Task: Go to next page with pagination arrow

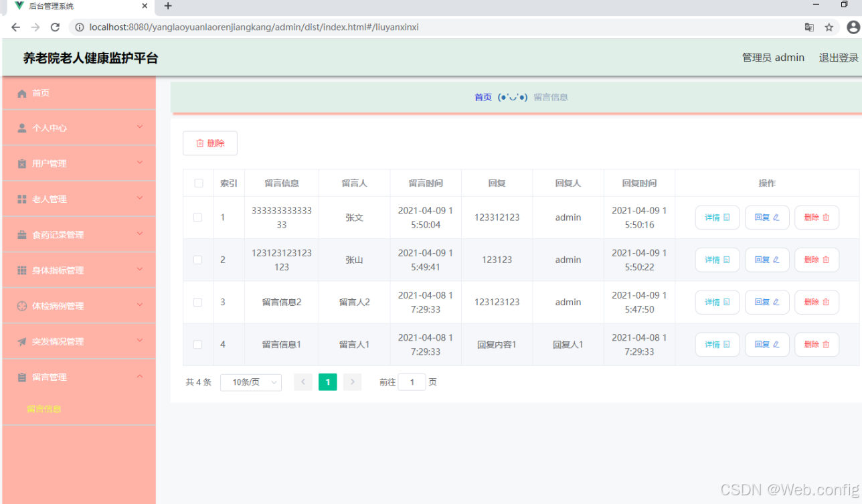Action: (x=353, y=382)
